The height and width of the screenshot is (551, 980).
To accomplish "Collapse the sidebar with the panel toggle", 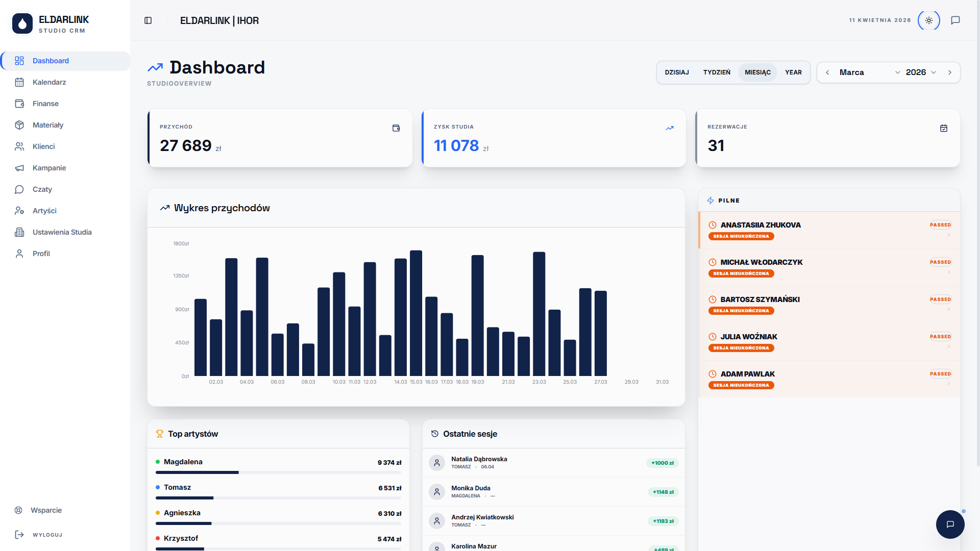I will tap(148, 20).
